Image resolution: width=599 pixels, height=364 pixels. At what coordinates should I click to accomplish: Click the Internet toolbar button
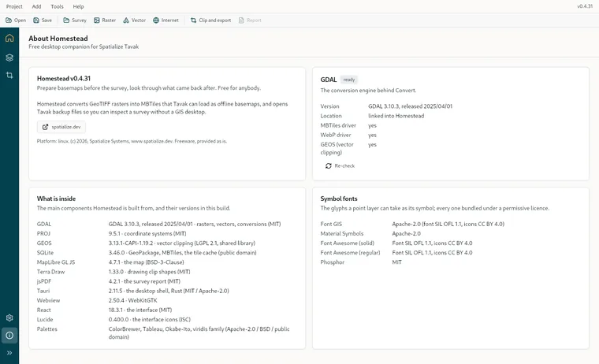166,20
